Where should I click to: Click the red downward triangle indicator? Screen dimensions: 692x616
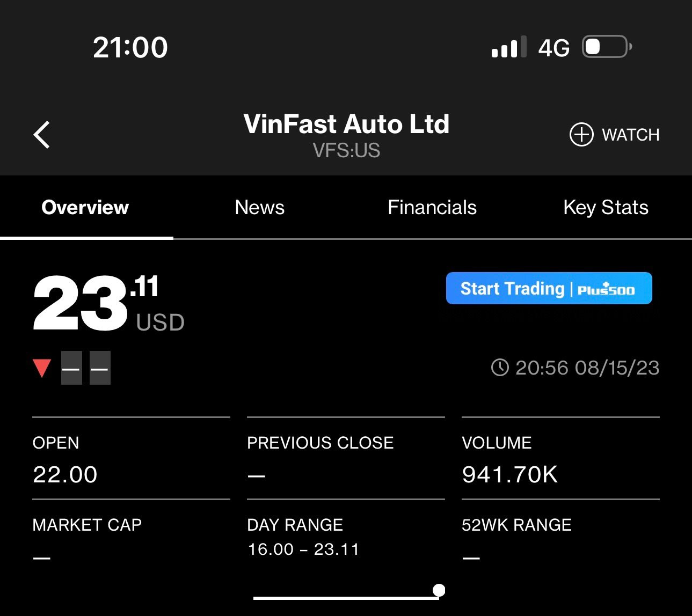[42, 368]
